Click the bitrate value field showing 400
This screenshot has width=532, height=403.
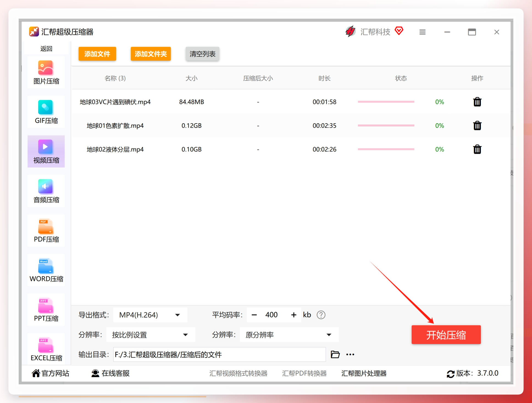click(271, 315)
